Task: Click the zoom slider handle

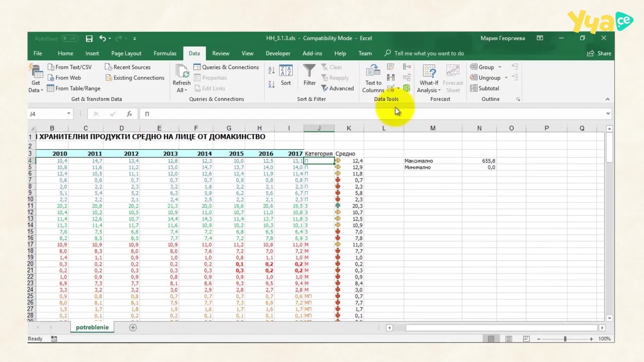Action: coord(565,339)
